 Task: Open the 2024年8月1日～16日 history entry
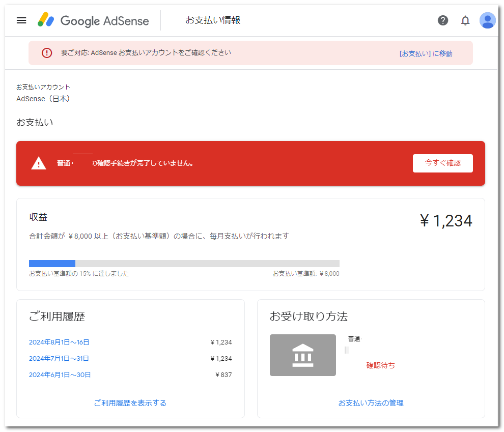(x=59, y=342)
